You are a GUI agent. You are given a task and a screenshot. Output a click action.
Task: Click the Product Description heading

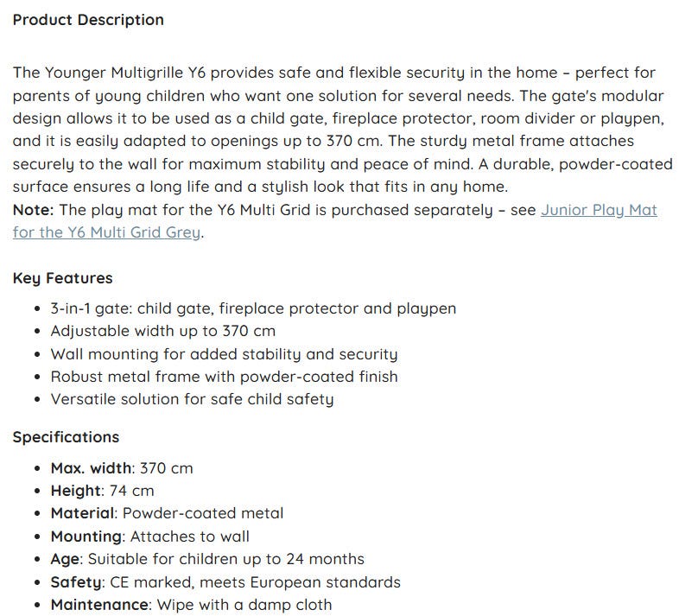(88, 20)
